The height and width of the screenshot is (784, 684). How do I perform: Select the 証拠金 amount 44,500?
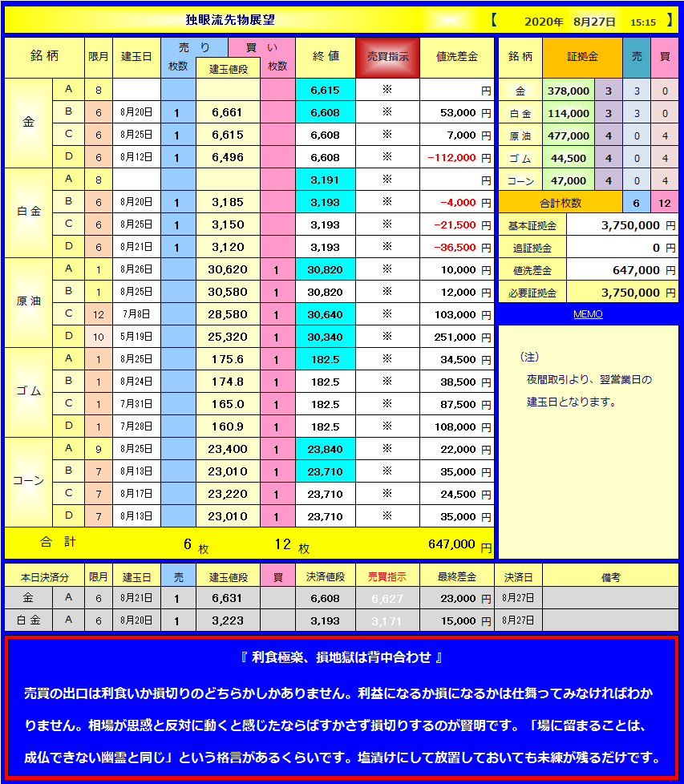569,159
